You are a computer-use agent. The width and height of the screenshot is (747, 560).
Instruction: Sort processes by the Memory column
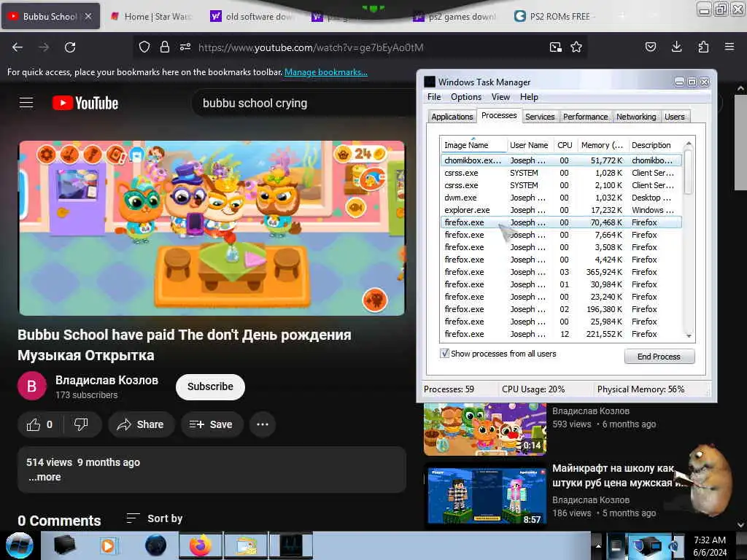pyautogui.click(x=602, y=145)
